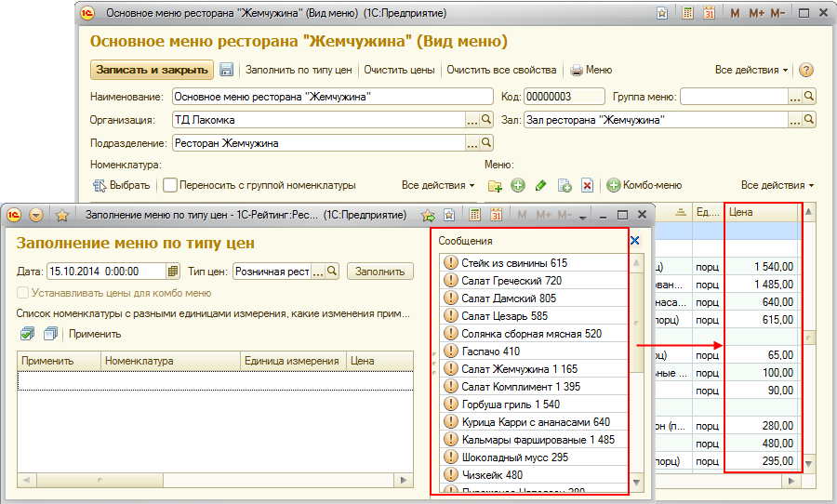The image size is (837, 504).
Task: Open help with the question mark icon
Action: pyautogui.click(x=806, y=70)
